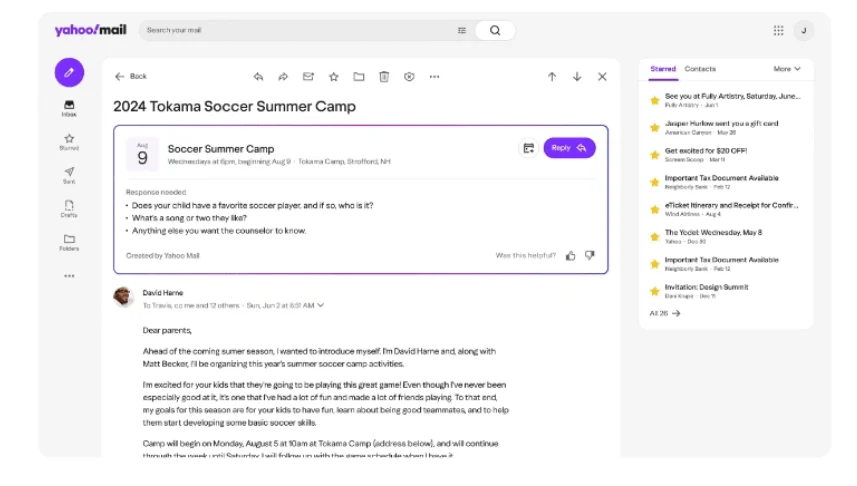857x486 pixels.
Task: Star this email using toolbar star
Action: point(333,77)
